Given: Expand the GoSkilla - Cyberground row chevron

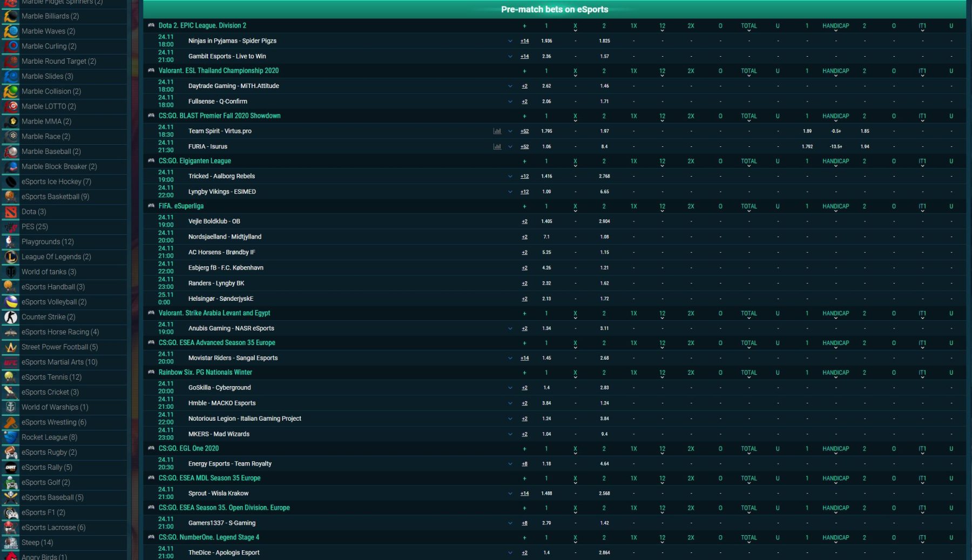Looking at the screenshot, I should (510, 388).
